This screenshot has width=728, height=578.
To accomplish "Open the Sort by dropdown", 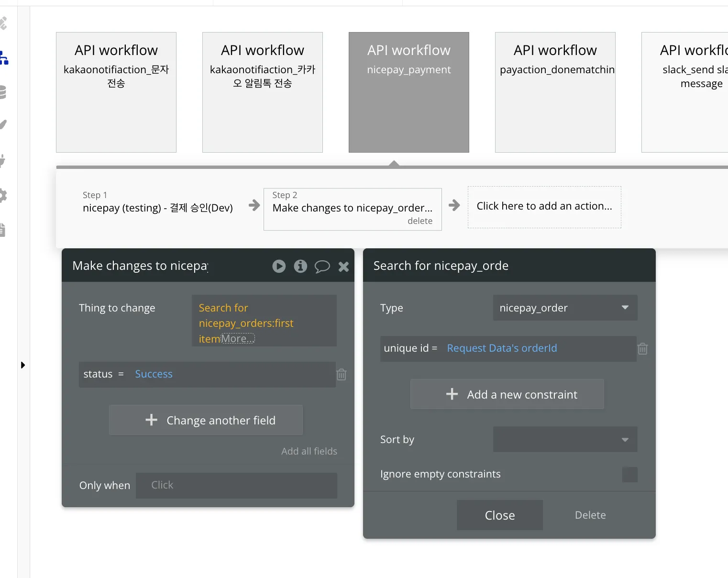I will [565, 439].
